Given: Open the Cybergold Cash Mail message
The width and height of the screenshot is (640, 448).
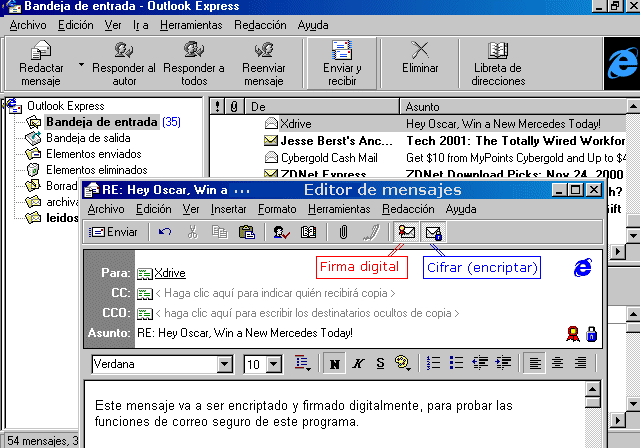Looking at the screenshot, I should (418, 158).
